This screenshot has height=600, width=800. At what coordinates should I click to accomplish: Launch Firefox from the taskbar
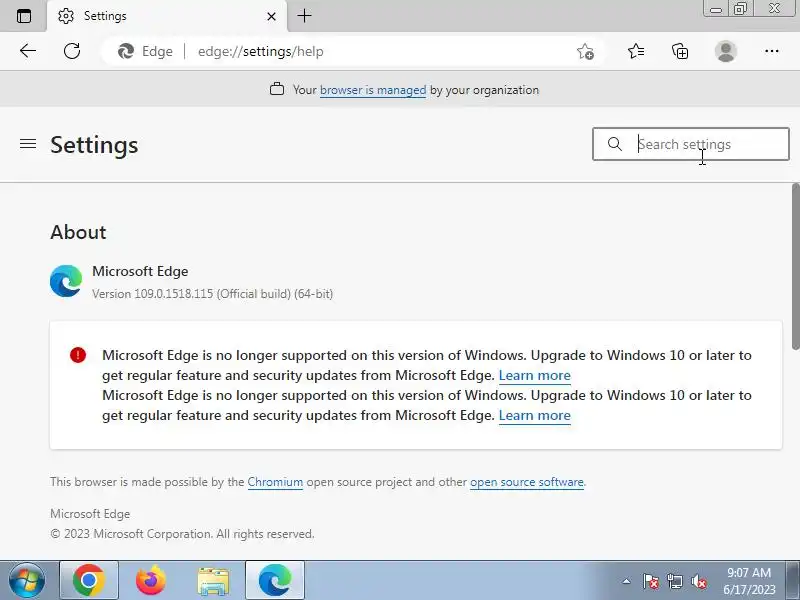(151, 581)
